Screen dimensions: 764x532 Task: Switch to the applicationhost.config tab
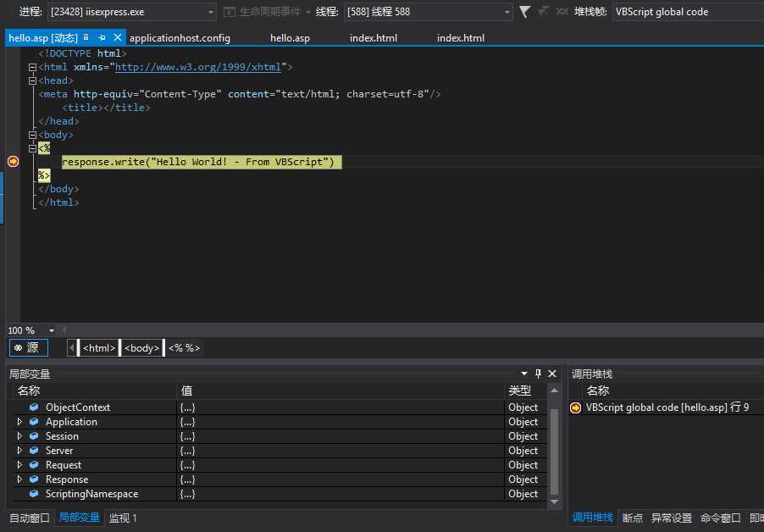[180, 38]
